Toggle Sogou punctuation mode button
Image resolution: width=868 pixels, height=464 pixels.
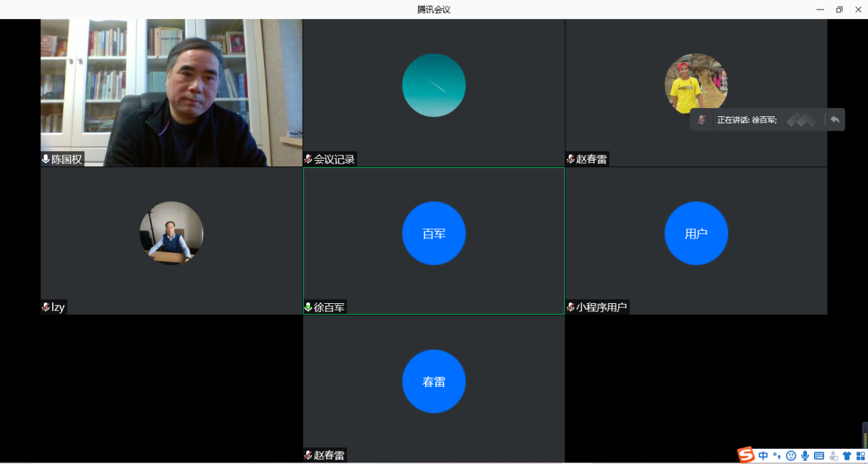point(777,456)
